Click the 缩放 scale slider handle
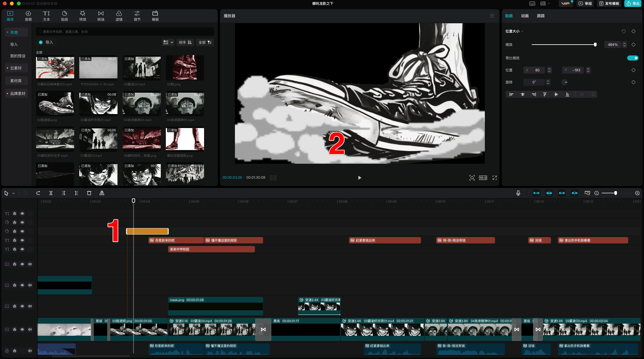The image size is (644, 359). coord(595,45)
